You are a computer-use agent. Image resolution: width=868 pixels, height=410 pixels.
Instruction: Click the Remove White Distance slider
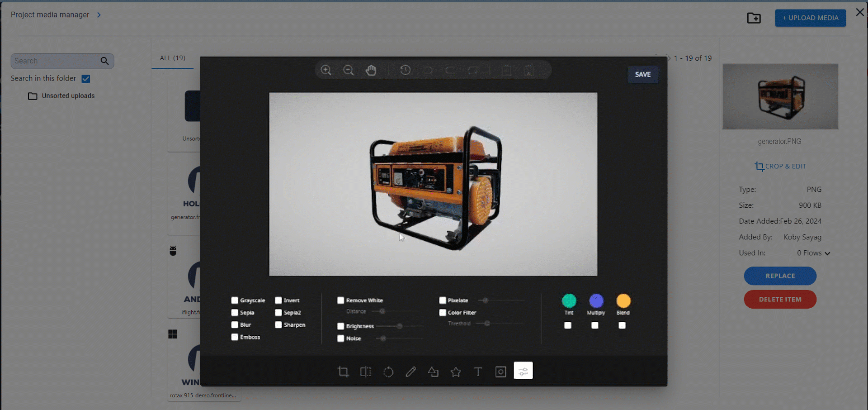(395, 311)
